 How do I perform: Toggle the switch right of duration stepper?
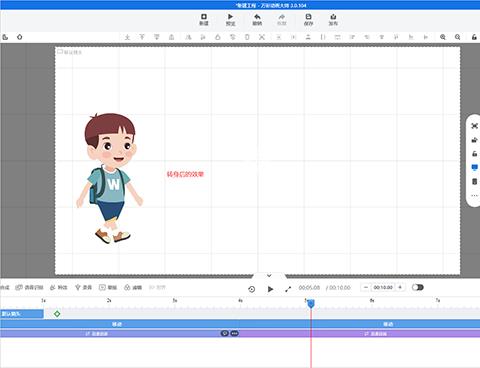tap(417, 287)
